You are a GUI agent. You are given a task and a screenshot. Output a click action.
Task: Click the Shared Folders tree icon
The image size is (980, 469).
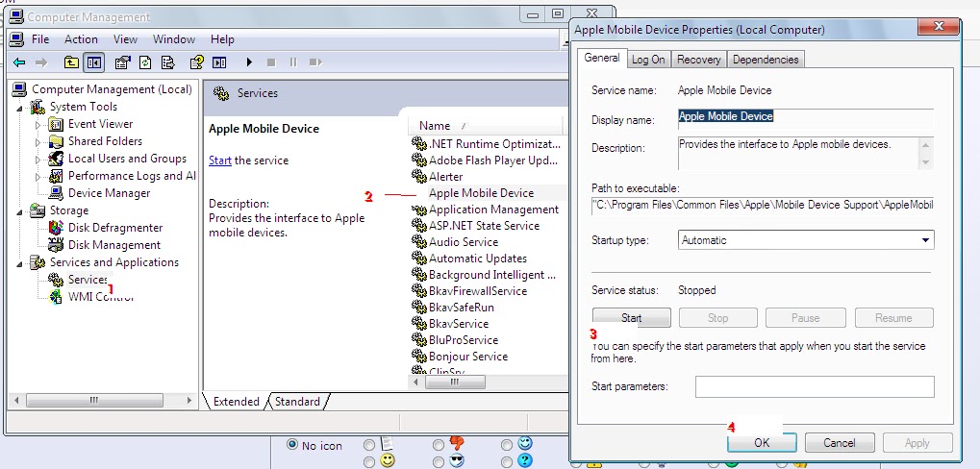click(x=56, y=141)
